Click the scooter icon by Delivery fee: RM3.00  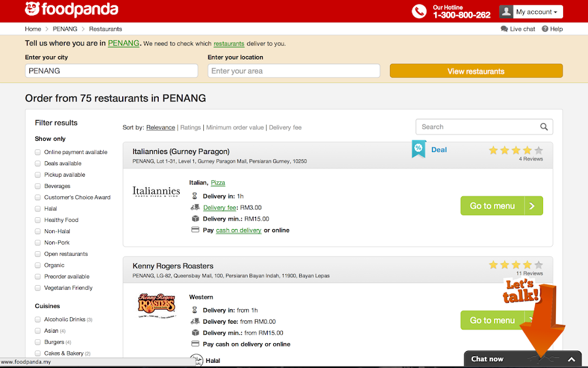[195, 207]
